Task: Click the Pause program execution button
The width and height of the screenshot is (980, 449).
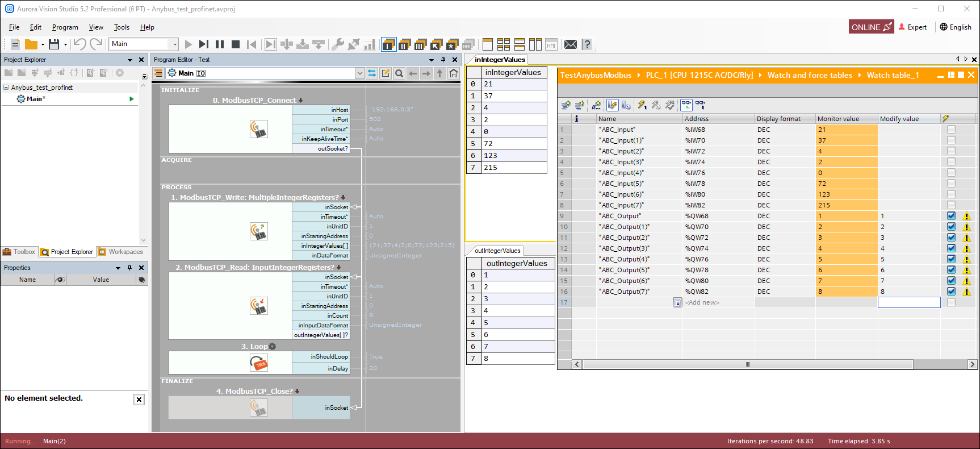Action: [220, 44]
